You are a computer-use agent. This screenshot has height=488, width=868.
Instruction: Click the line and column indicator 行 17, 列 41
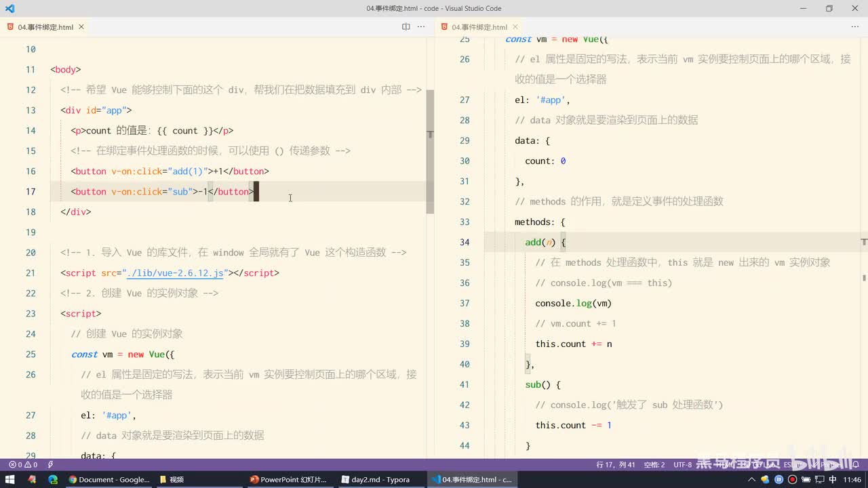[615, 464]
